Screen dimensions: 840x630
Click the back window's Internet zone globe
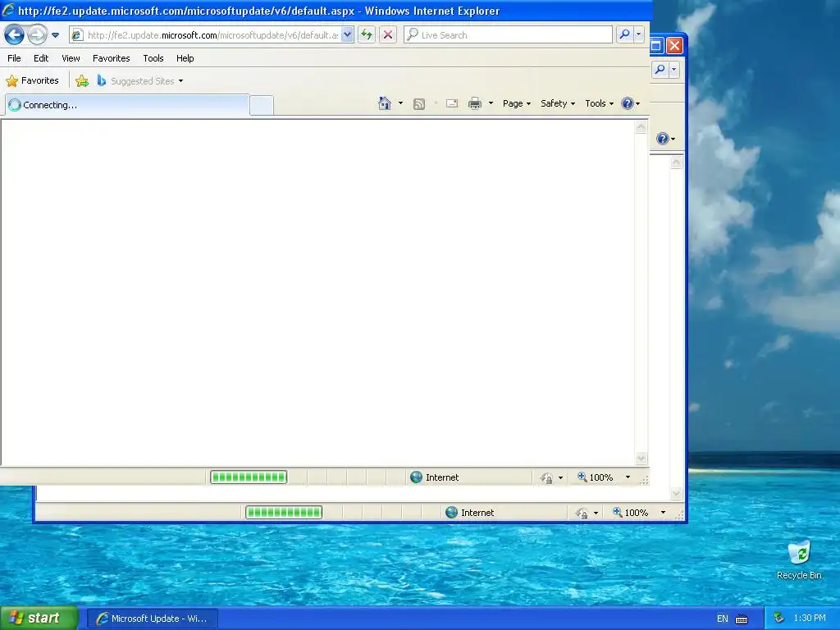pyautogui.click(x=452, y=513)
